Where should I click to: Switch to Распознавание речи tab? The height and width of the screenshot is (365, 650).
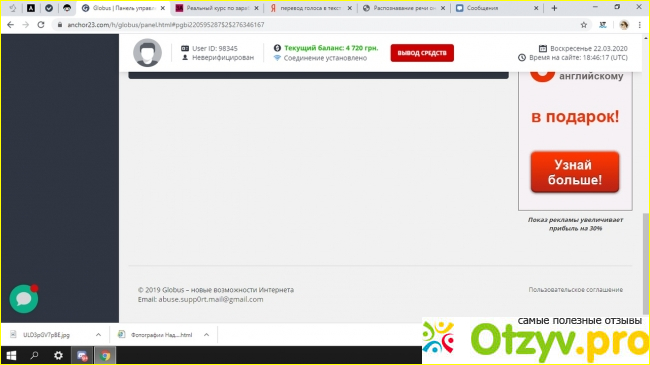click(404, 8)
